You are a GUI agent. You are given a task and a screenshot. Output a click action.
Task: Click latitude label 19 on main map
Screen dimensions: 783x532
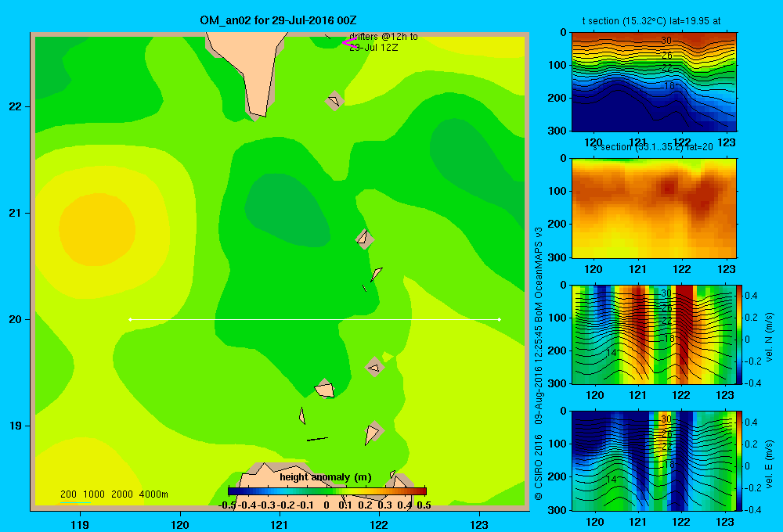16,426
